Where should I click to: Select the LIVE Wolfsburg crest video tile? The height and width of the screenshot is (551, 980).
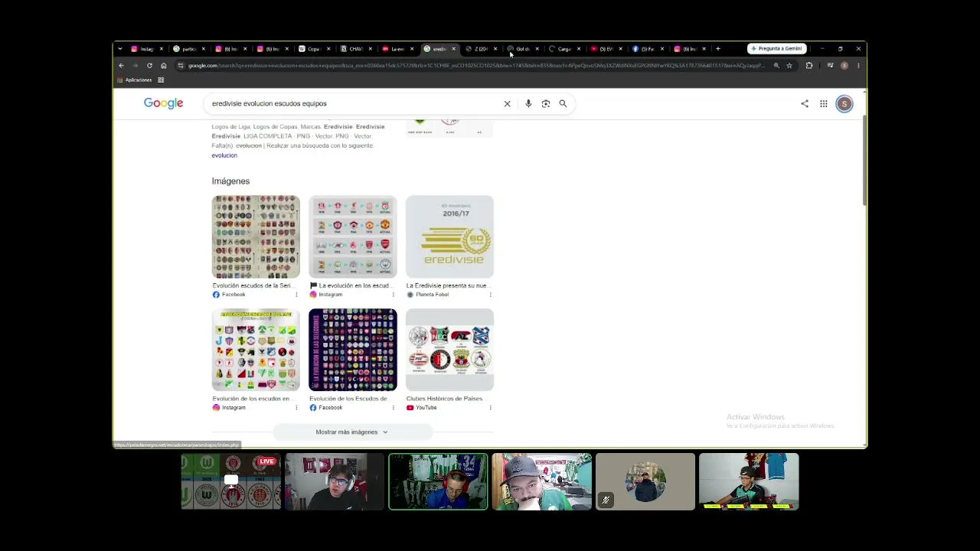[x=230, y=481]
